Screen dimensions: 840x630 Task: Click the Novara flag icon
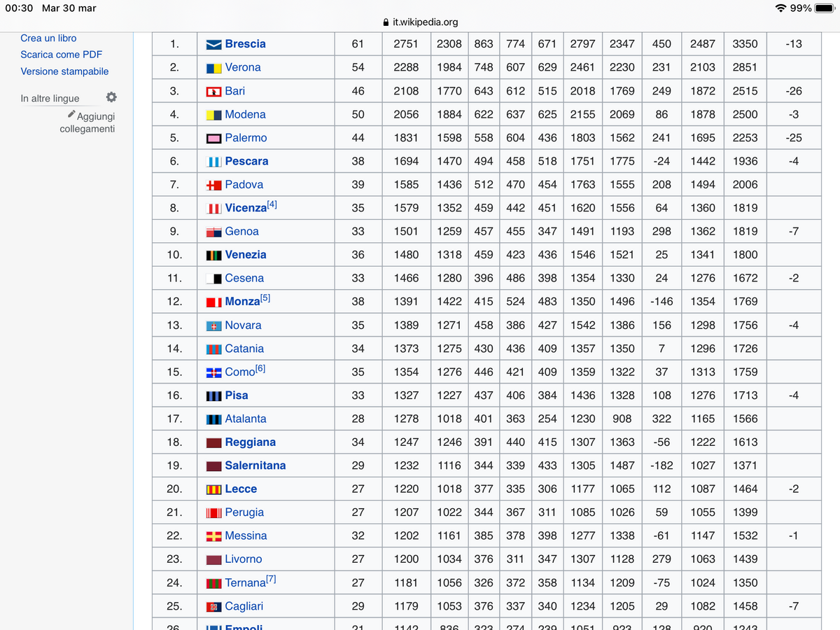pyautogui.click(x=213, y=325)
